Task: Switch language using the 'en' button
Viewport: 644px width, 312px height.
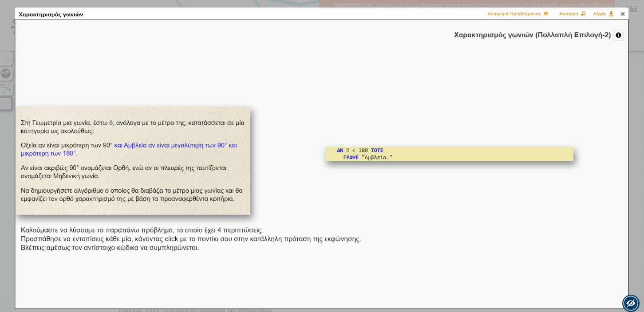Action: pyautogui.click(x=634, y=8)
